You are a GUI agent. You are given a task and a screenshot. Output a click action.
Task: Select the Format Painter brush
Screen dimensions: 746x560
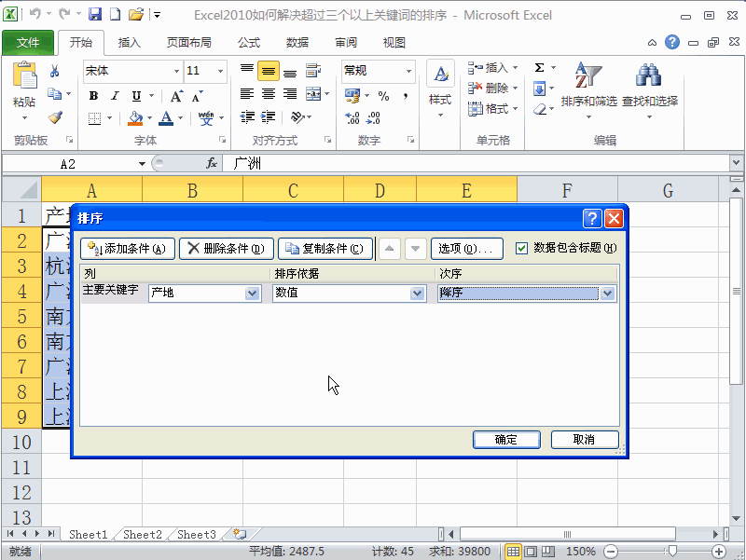pos(55,117)
